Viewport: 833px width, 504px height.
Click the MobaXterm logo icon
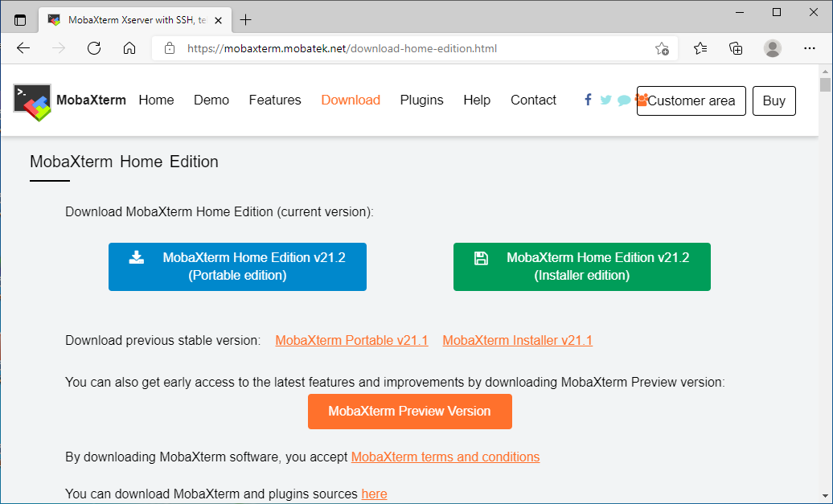[x=32, y=101]
